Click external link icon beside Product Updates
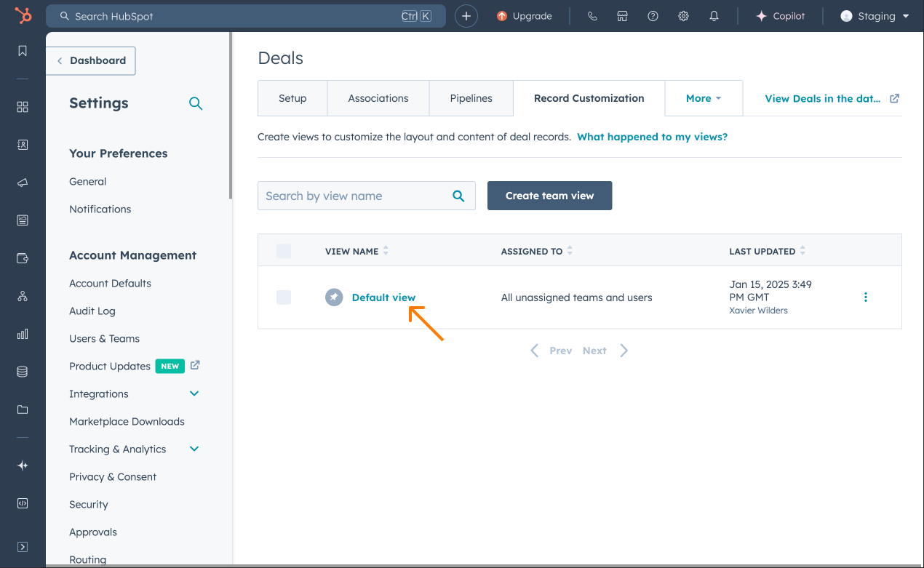924x568 pixels. click(x=195, y=366)
